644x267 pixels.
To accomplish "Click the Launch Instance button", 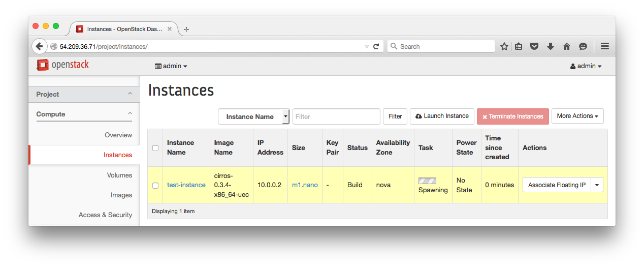I will (x=442, y=116).
